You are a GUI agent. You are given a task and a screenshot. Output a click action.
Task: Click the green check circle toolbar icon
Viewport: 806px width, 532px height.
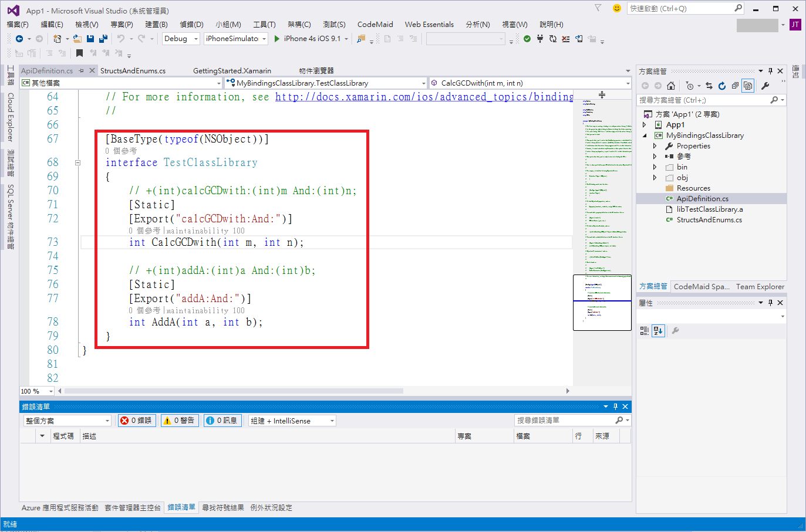(x=527, y=39)
